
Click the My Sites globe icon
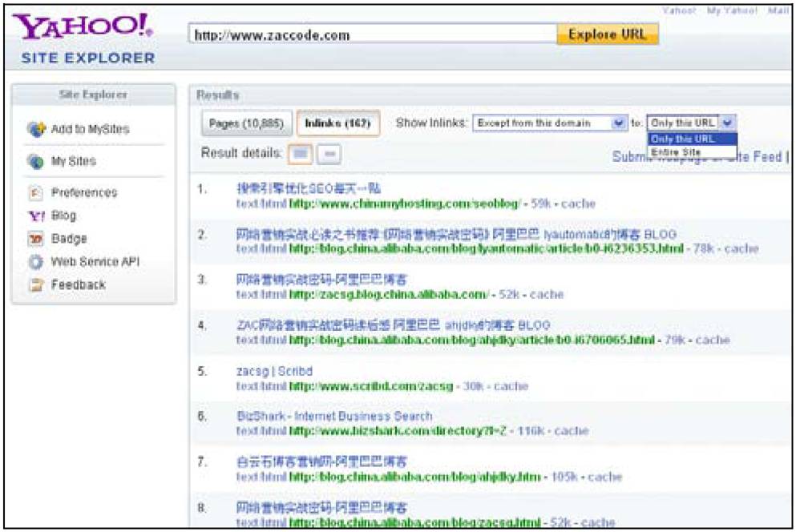[35, 161]
